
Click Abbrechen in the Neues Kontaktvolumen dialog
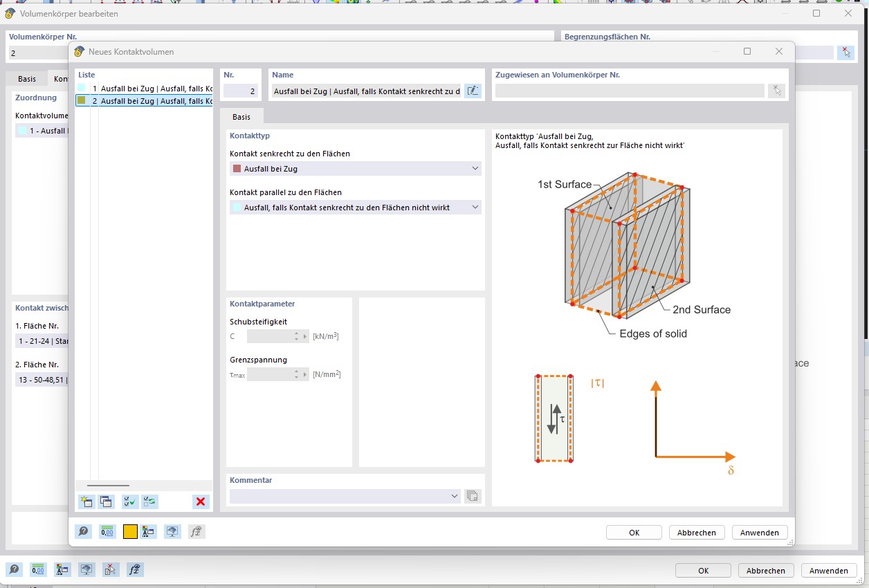tap(697, 533)
